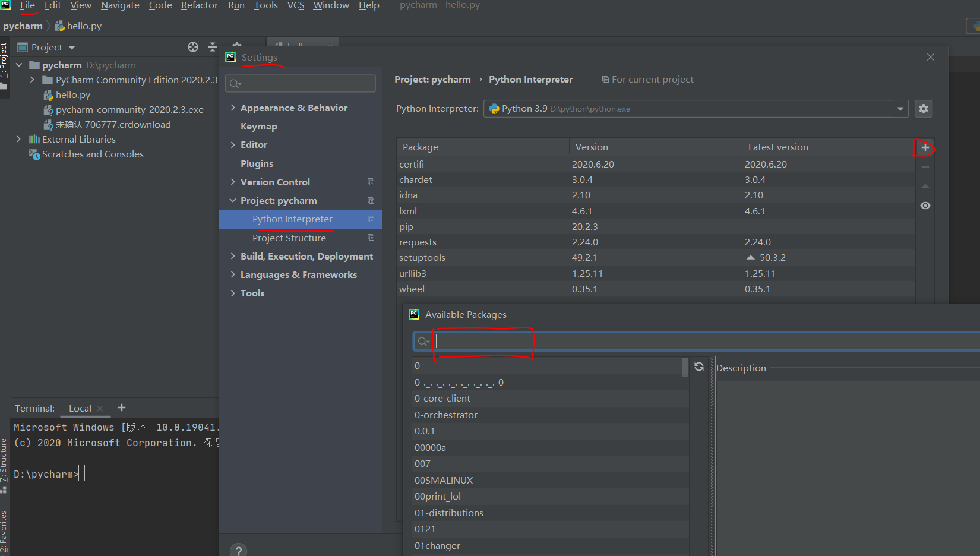Click locate target icon in Project panel
The height and width of the screenshot is (556, 980).
(x=193, y=47)
